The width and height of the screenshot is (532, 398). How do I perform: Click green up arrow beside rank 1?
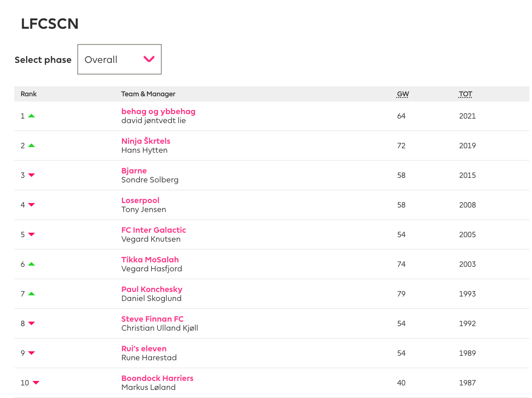pyautogui.click(x=31, y=116)
